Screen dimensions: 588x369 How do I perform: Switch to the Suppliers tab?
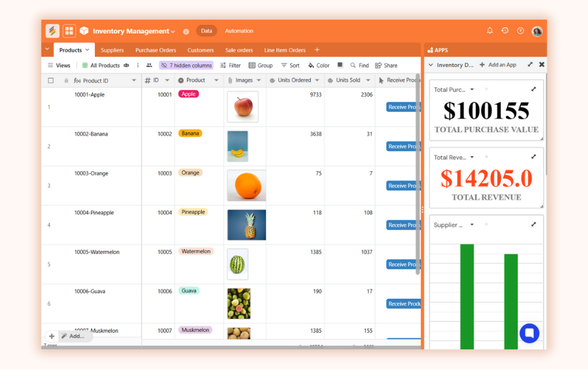coord(112,50)
